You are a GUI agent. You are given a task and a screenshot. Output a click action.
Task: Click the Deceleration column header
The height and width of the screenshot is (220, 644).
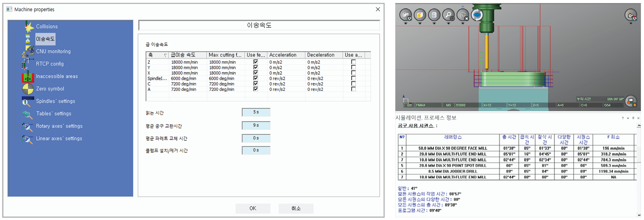[x=324, y=55]
